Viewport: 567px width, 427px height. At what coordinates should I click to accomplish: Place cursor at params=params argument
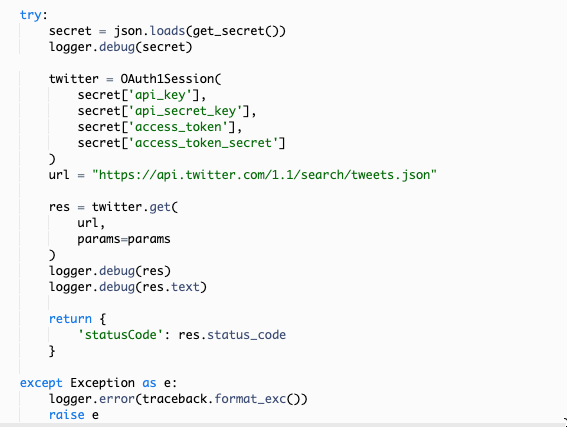[x=124, y=239]
